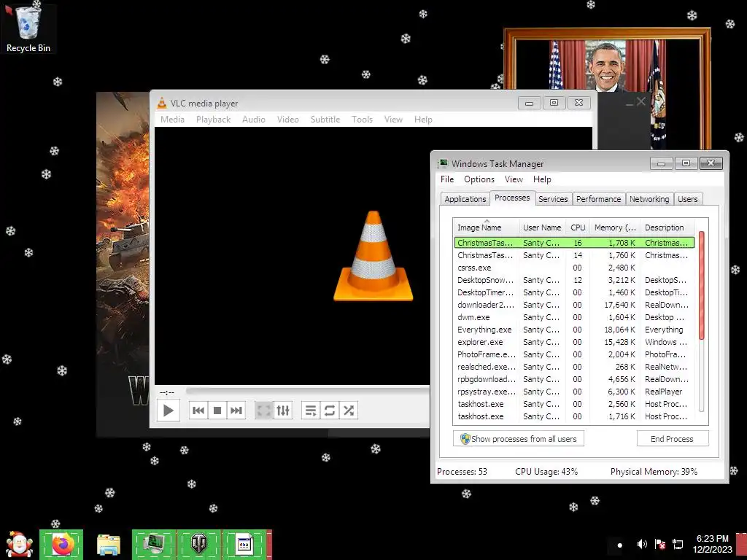
Task: Sort processes by Memory column
Action: point(615,227)
